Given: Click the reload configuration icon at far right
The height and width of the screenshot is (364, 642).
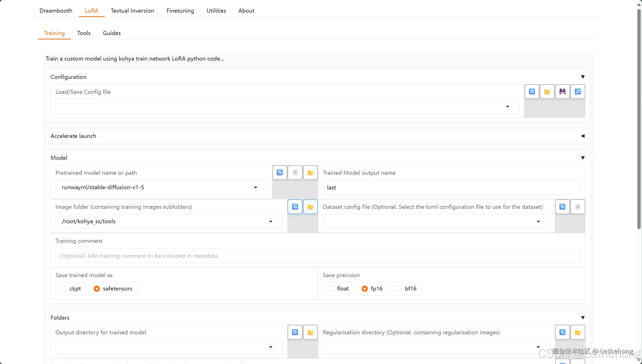Looking at the screenshot, I should pos(578,92).
